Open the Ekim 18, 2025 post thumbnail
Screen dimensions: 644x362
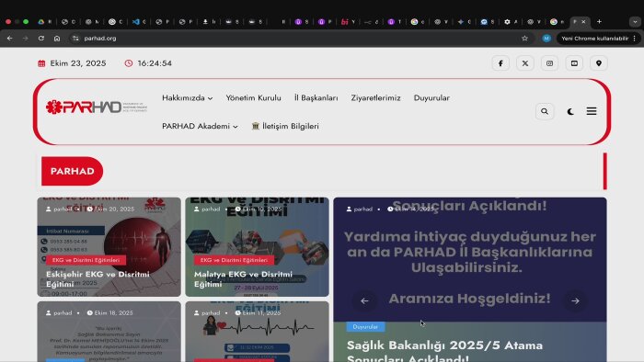(x=109, y=332)
